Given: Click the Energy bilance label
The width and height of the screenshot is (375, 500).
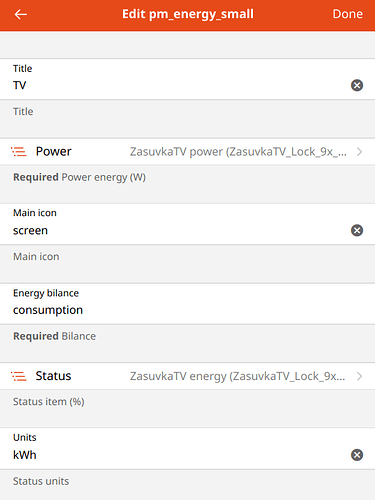Looking at the screenshot, I should [x=46, y=293].
